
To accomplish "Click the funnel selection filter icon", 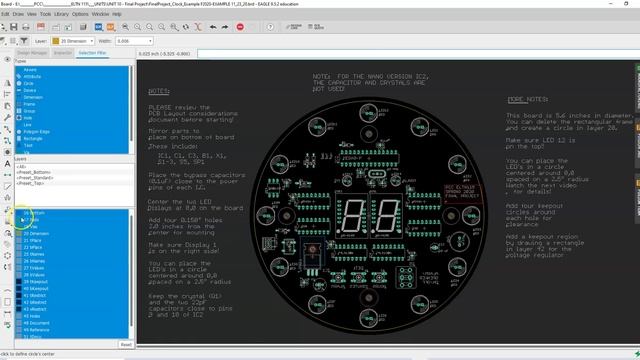I will [x=24, y=41].
